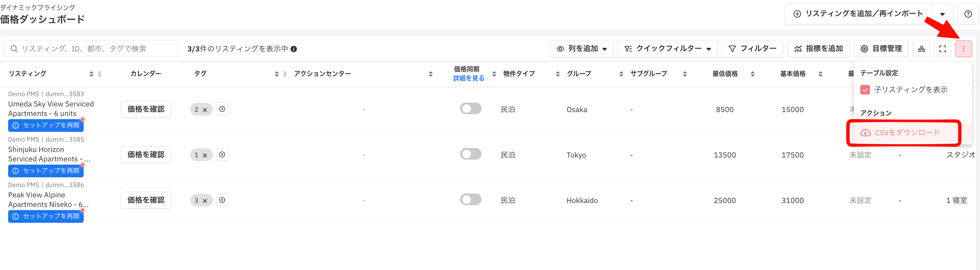Viewport: 980px width, 270px height.
Task: Click minimum price 8500 cell
Action: click(725, 110)
